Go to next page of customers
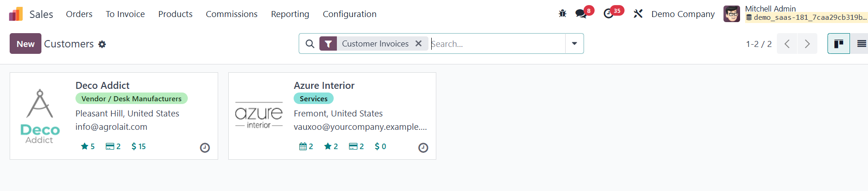 pyautogui.click(x=807, y=44)
